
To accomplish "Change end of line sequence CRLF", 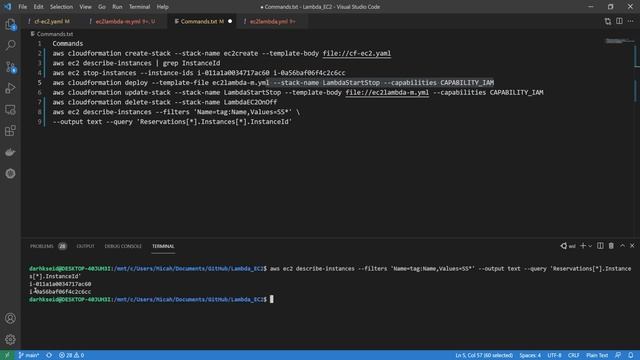I will click(573, 355).
